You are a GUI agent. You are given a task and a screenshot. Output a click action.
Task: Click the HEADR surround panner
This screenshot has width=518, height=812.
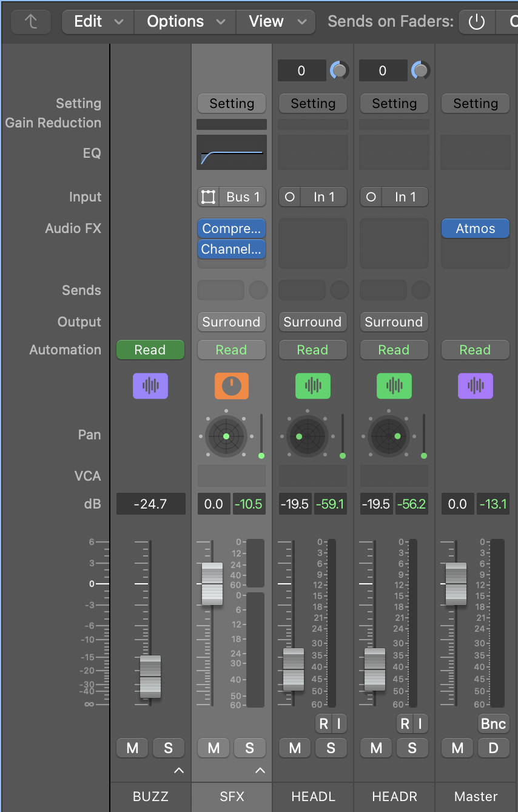pos(388,436)
